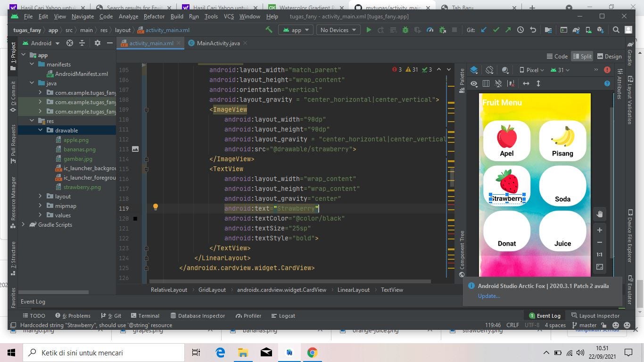Open the Debug app tool icon
Viewport: 644px width, 362px height.
coord(405,30)
